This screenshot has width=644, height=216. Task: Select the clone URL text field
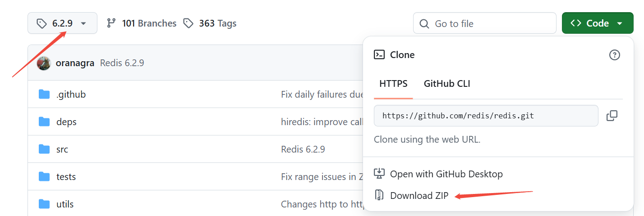click(x=486, y=116)
